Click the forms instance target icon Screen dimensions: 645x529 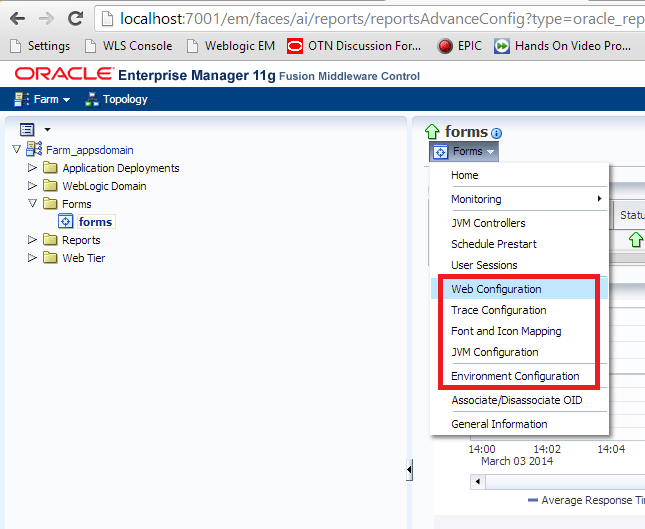click(65, 221)
